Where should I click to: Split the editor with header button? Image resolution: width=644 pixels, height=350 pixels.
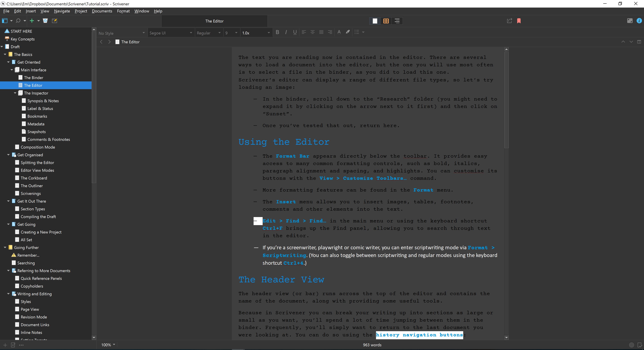(639, 42)
